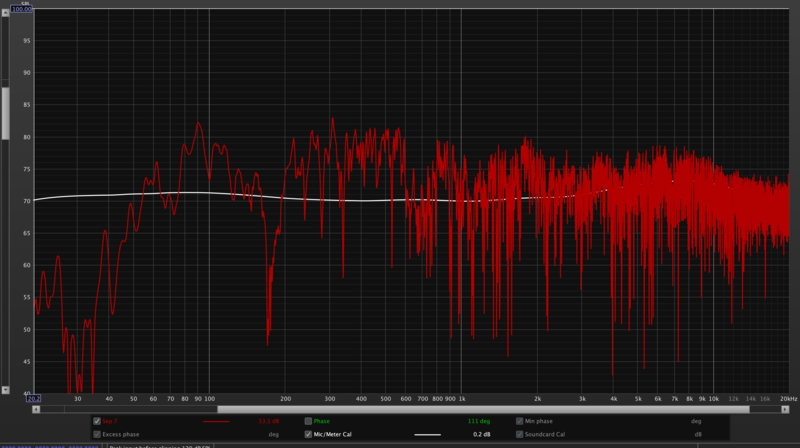Click the horizontal frequency scrollbar thumb
Image resolution: width=800 pixels, height=448 pixels.
click(485, 410)
